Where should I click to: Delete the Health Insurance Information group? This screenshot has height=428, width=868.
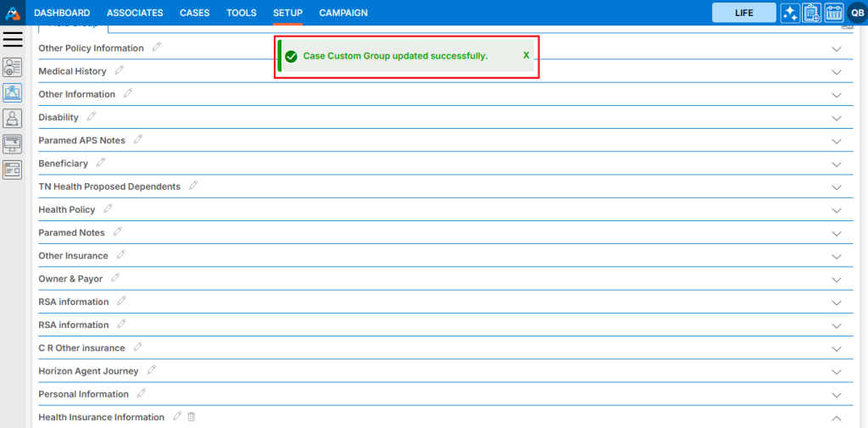[x=192, y=417]
